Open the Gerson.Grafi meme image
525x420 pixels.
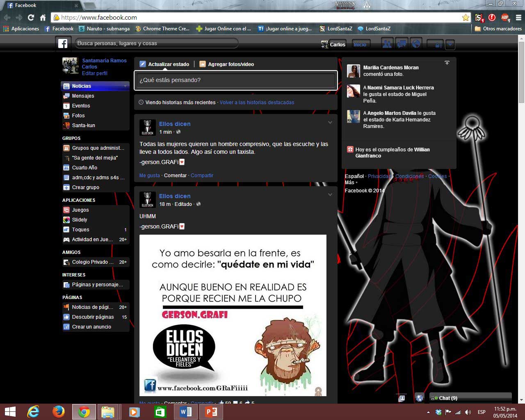point(233,315)
